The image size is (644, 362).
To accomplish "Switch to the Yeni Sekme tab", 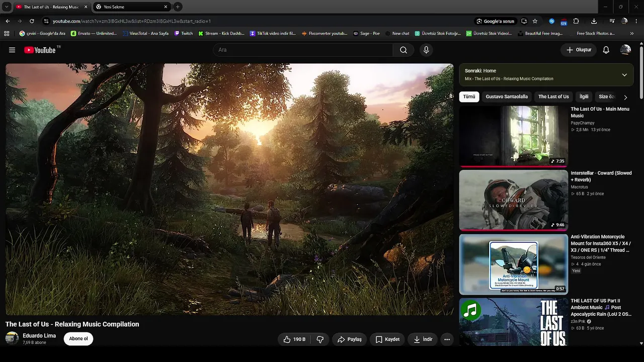I will point(132,7).
